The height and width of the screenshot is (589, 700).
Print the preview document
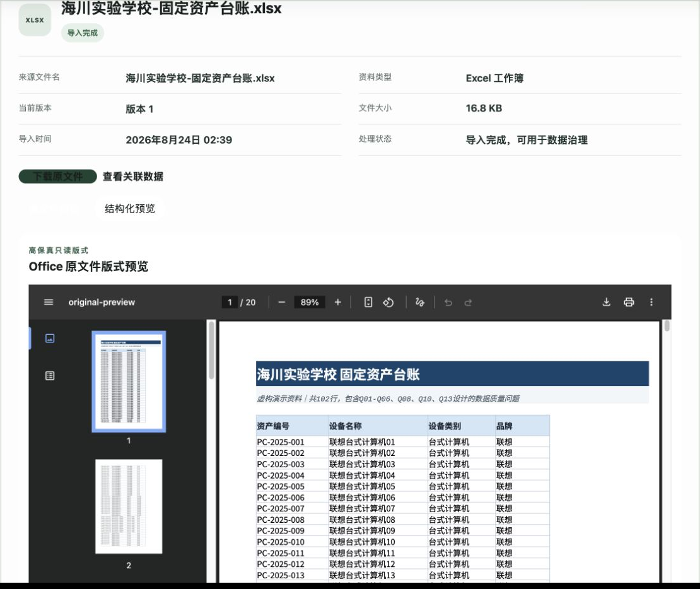click(x=629, y=302)
